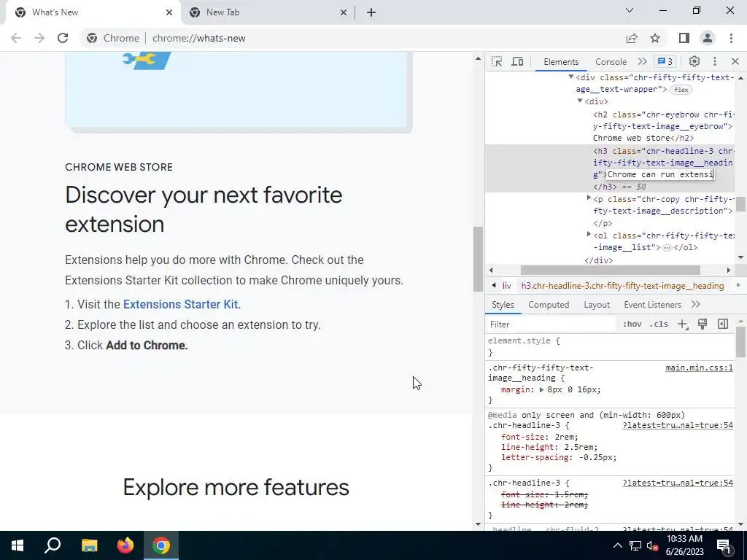Image resolution: width=747 pixels, height=560 pixels.
Task: Select the h2 chr-eyebrow element row
Action: point(662,126)
